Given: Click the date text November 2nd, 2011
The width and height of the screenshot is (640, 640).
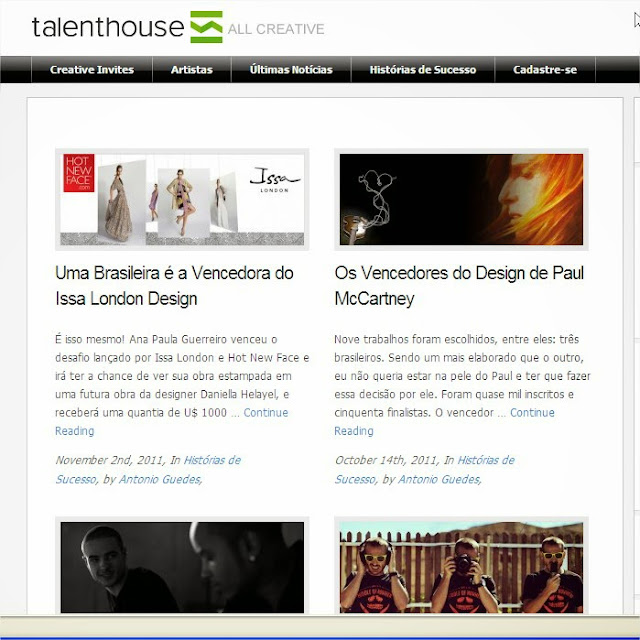Looking at the screenshot, I should (109, 460).
